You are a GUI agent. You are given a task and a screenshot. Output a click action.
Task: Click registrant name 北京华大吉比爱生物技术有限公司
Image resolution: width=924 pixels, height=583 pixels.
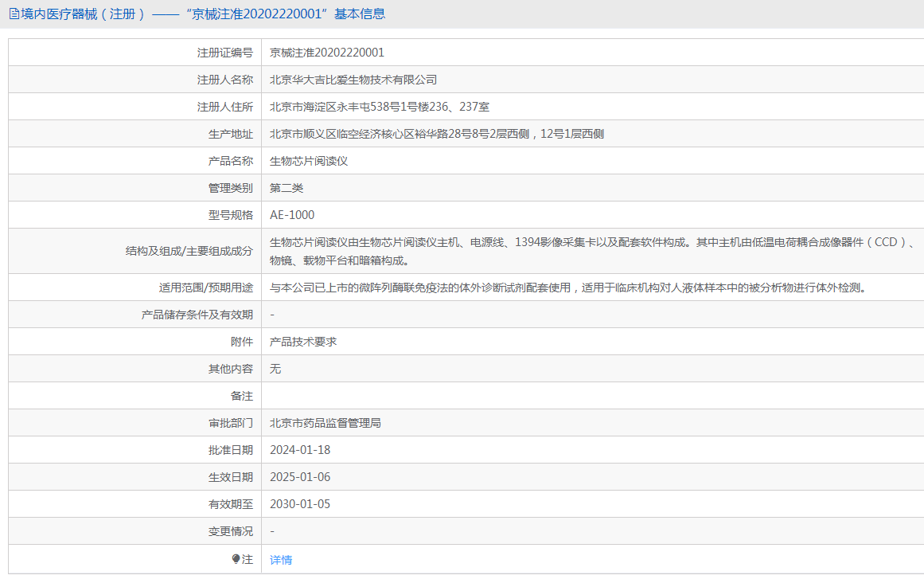point(353,80)
